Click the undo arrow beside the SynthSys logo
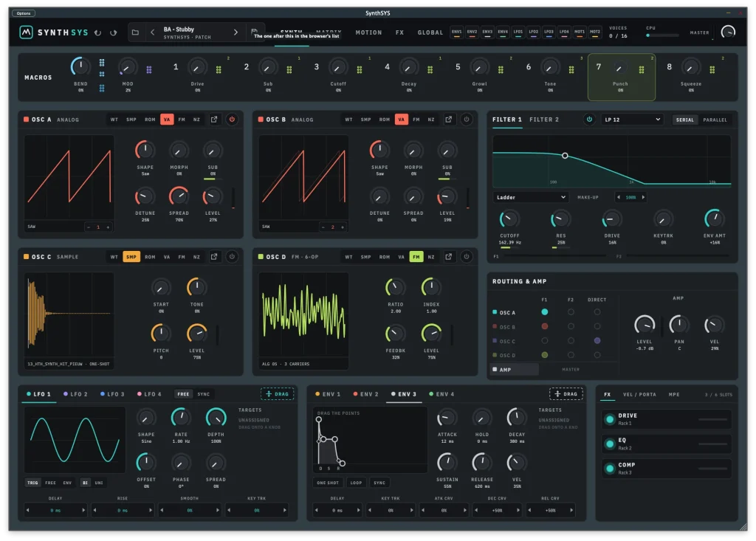Viewport: 756px width, 541px height. pos(98,32)
